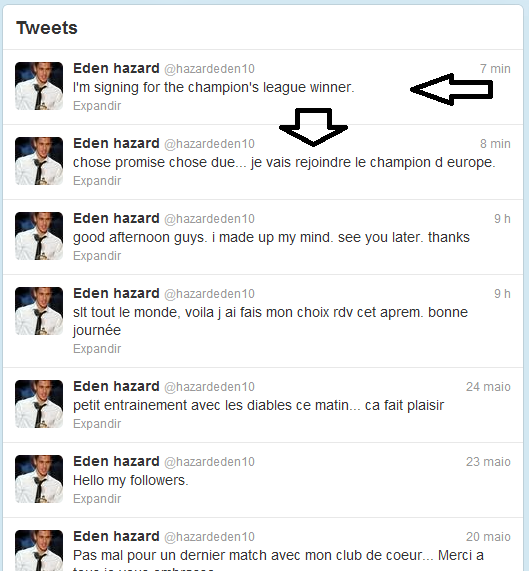
Task: Open avatar of the 'Hello my followers' tweet
Action: pos(39,479)
